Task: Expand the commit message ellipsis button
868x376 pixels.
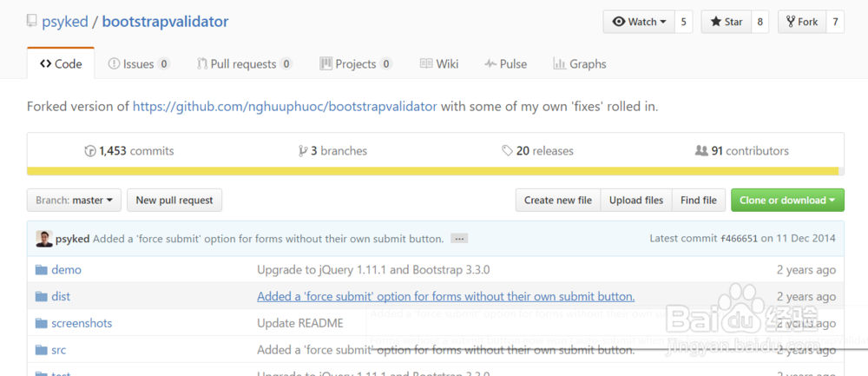Action: 459,239
